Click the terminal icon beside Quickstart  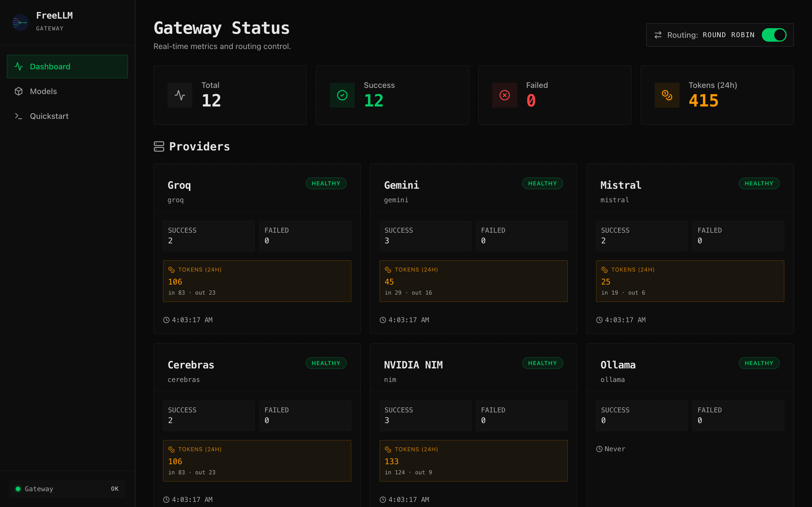pos(19,116)
